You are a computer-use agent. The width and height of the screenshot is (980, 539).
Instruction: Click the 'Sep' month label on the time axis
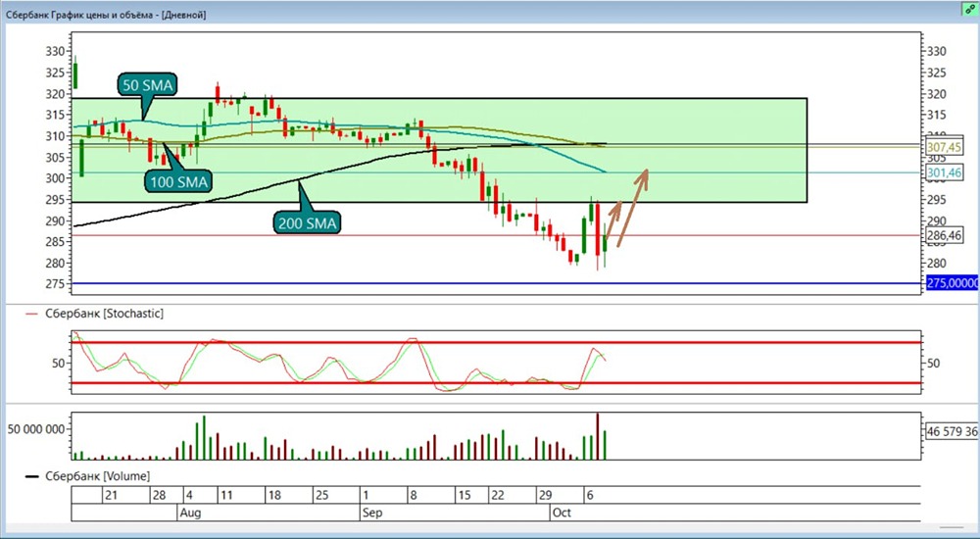371,513
